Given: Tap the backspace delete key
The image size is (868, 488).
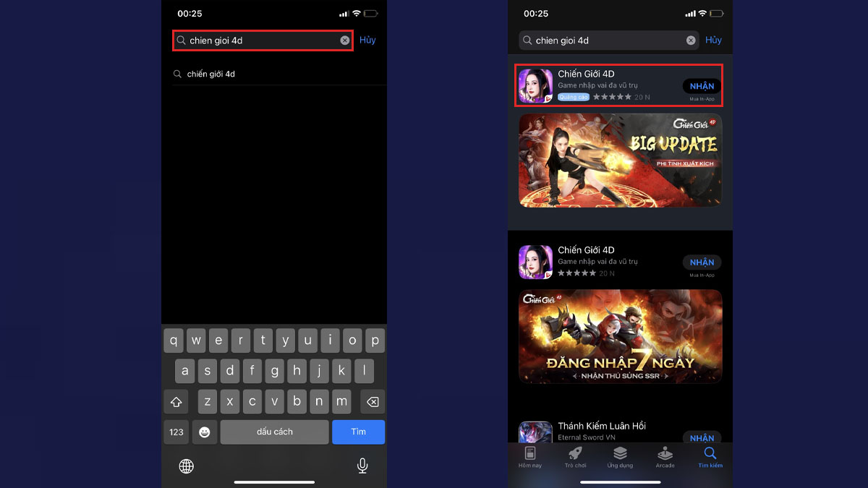Looking at the screenshot, I should click(373, 401).
